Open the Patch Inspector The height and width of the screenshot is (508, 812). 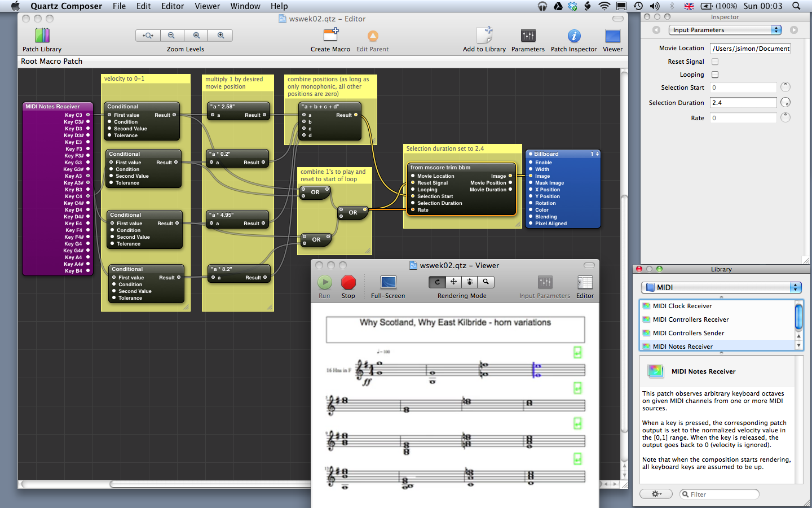574,36
